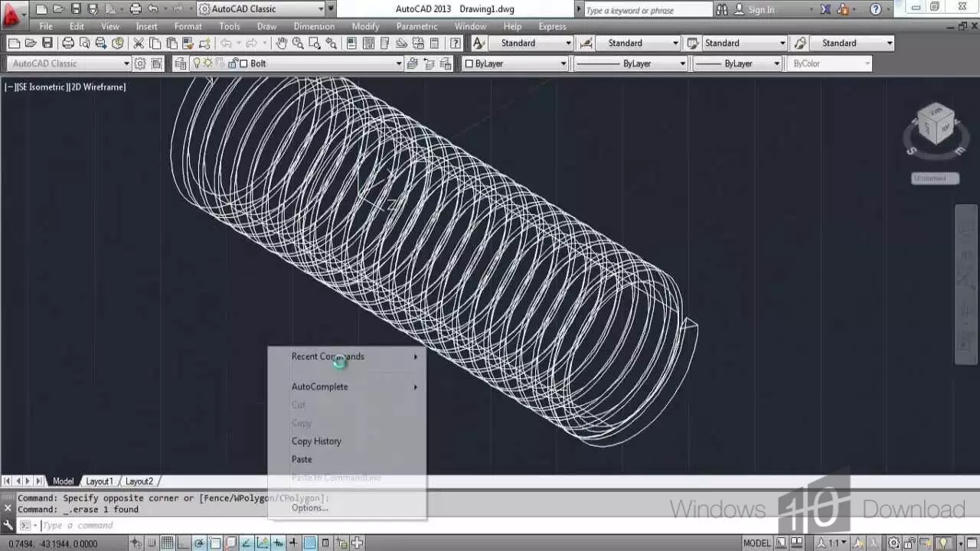Image resolution: width=980 pixels, height=551 pixels.
Task: Select the Zoom Window tool
Action: click(x=315, y=43)
